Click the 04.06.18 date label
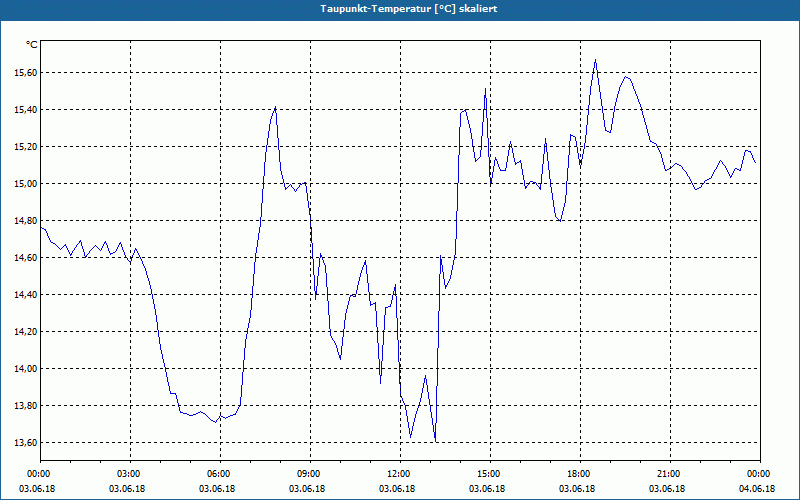 pos(757,489)
